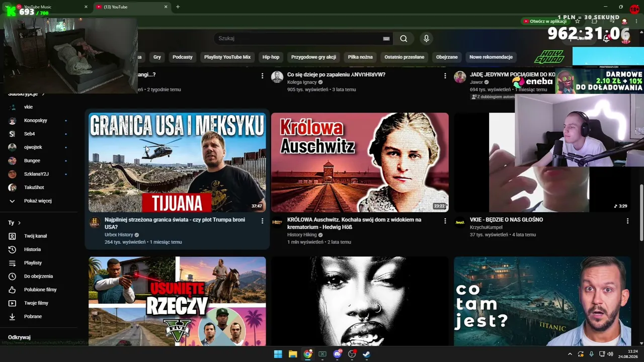Open the 'Najpilniej strzeżona granica świata' video title
644x362 pixels.
click(x=175, y=223)
